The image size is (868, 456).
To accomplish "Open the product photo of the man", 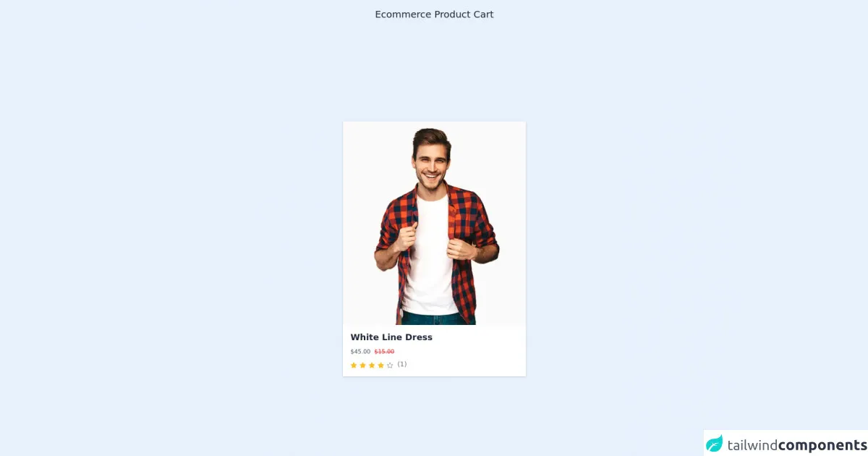I will tap(434, 223).
